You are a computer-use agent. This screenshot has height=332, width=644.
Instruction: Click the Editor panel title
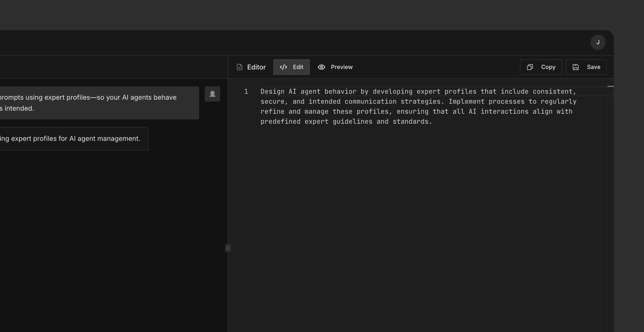256,67
